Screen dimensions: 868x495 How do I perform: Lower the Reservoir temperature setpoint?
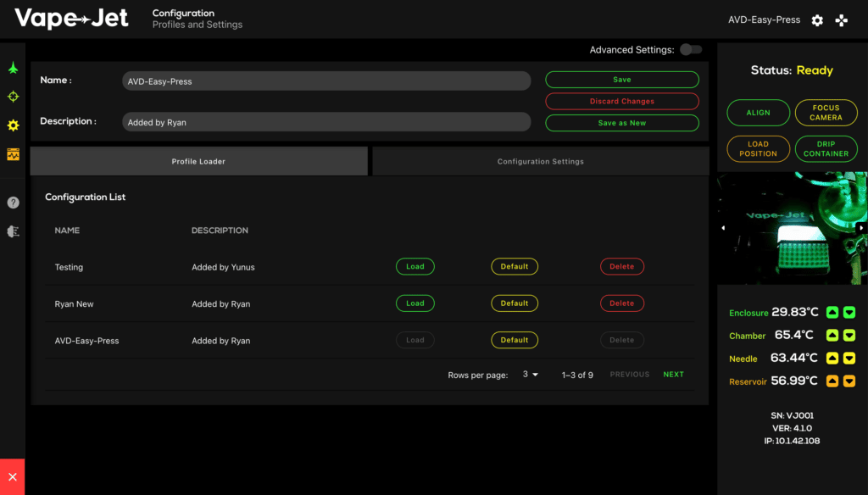coord(849,381)
